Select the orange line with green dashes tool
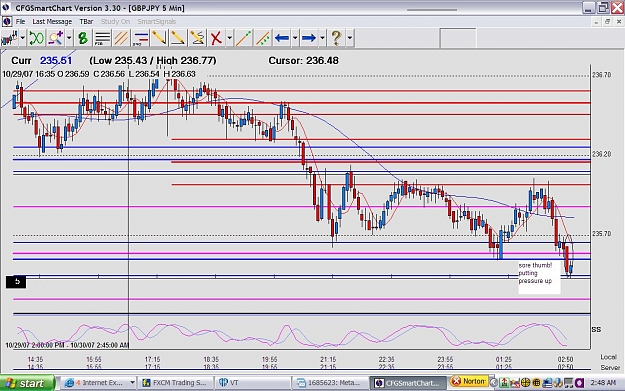The width and height of the screenshot is (625, 391). point(244,38)
